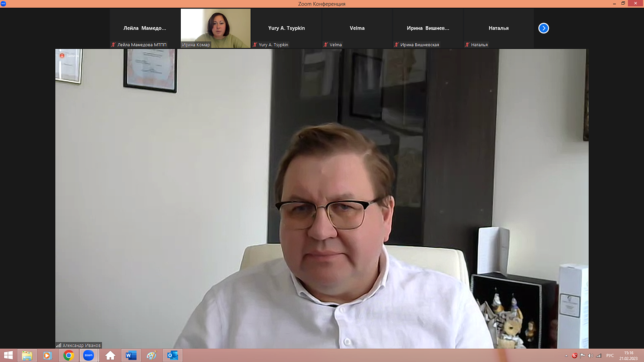Expand hidden system tray icons
Screen dimensions: 644x362
tap(566, 356)
